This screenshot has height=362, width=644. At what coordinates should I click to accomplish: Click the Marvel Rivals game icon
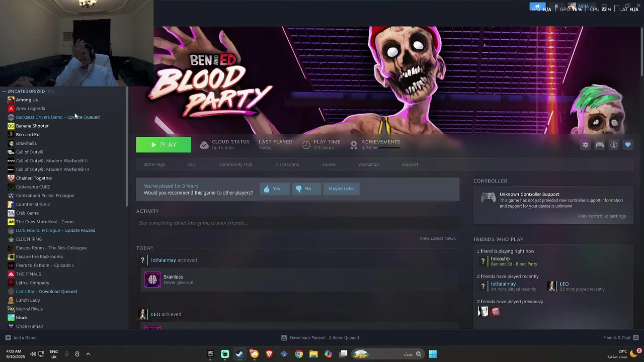(11, 309)
